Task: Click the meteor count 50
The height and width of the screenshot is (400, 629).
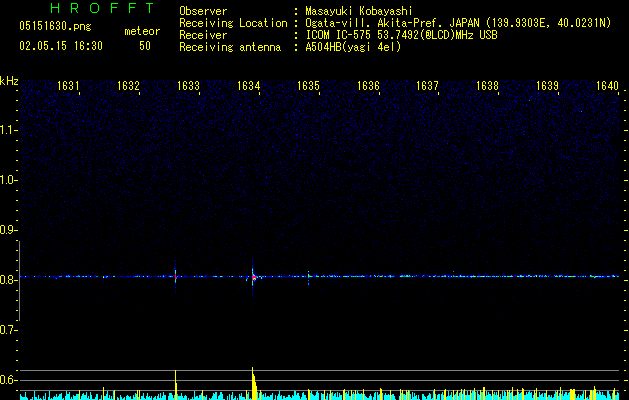Action: [145, 46]
